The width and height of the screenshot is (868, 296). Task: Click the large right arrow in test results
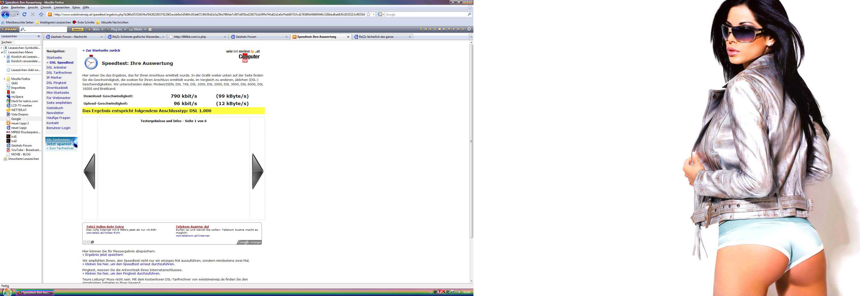(x=257, y=171)
